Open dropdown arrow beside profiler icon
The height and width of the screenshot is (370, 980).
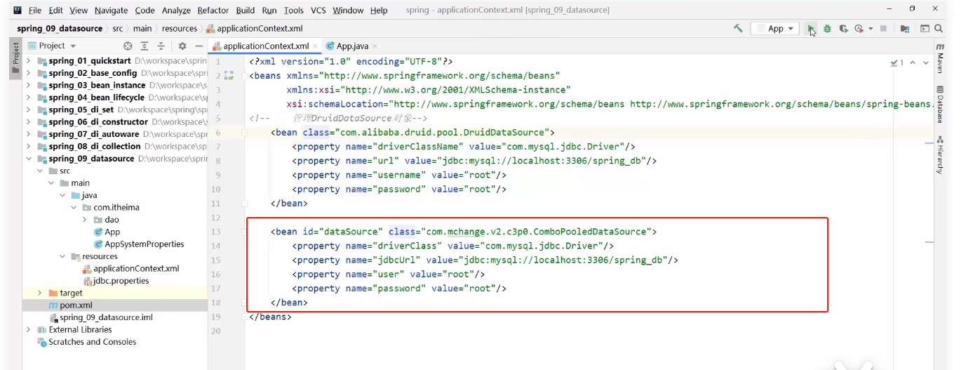(871, 29)
